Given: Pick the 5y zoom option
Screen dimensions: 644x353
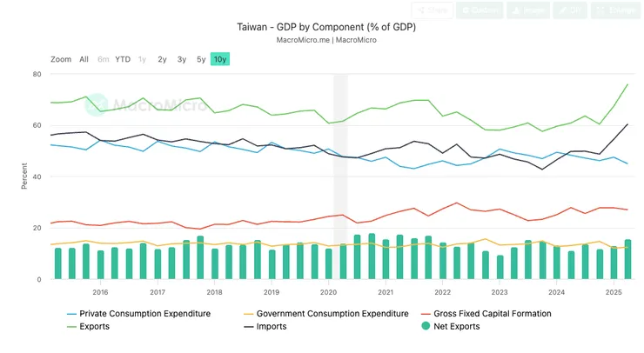Looking at the screenshot, I should (201, 59).
